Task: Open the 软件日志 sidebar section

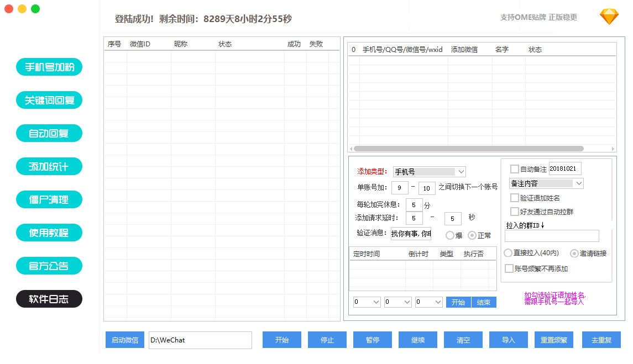Action: pos(49,299)
